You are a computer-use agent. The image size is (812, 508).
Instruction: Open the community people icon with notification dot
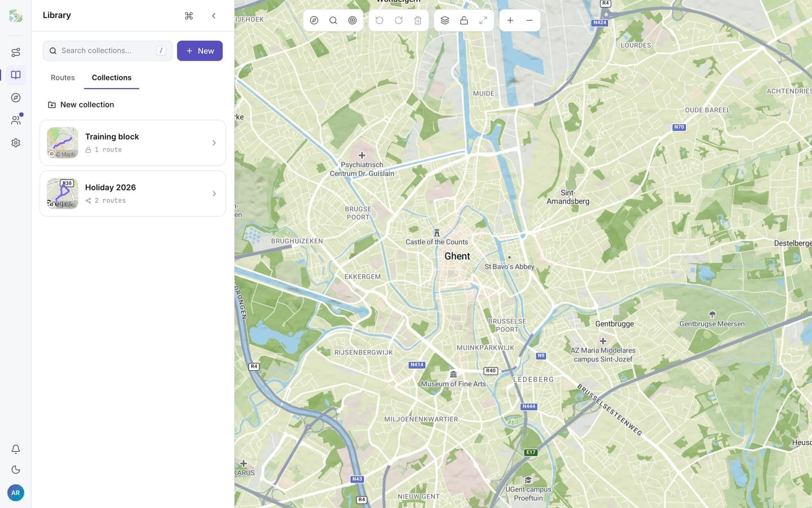point(16,120)
